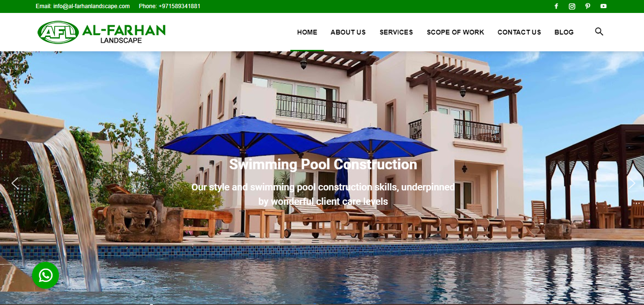The image size is (644, 305).
Task: Open the Facebook page icon
Action: pos(556,6)
